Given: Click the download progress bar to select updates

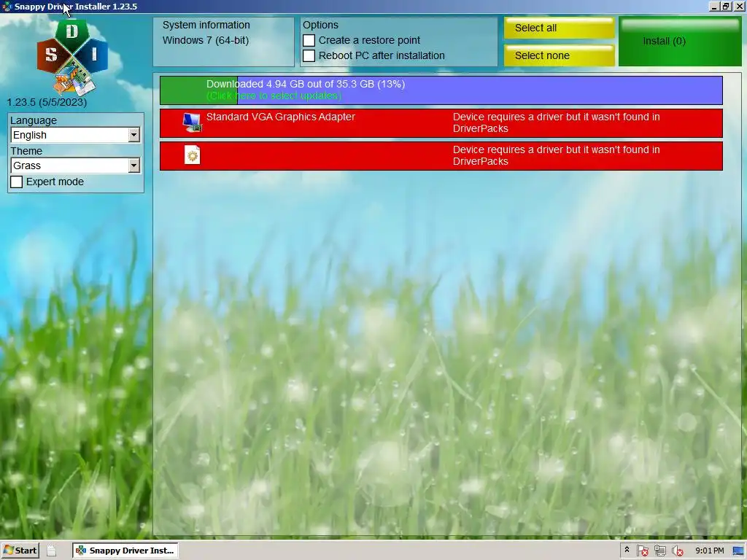Looking at the screenshot, I should click(441, 90).
